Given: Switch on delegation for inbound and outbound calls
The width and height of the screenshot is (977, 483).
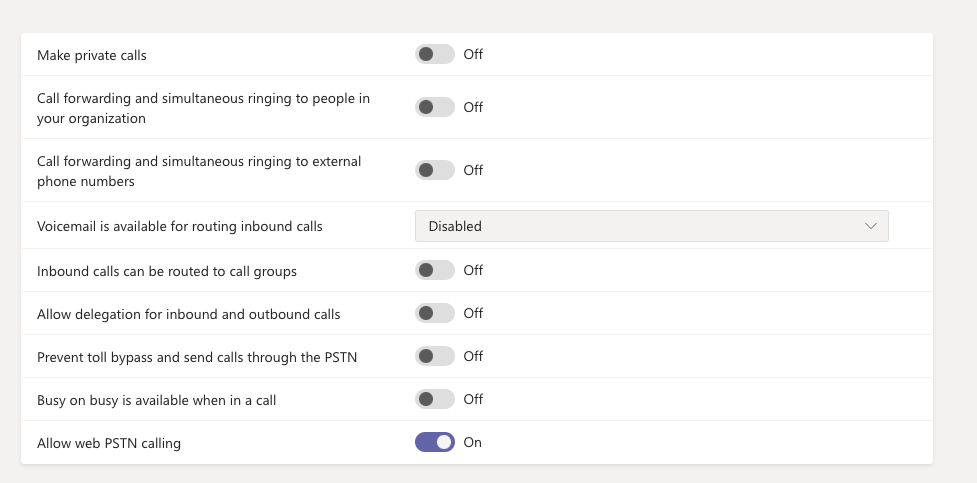Looking at the screenshot, I should [435, 313].
